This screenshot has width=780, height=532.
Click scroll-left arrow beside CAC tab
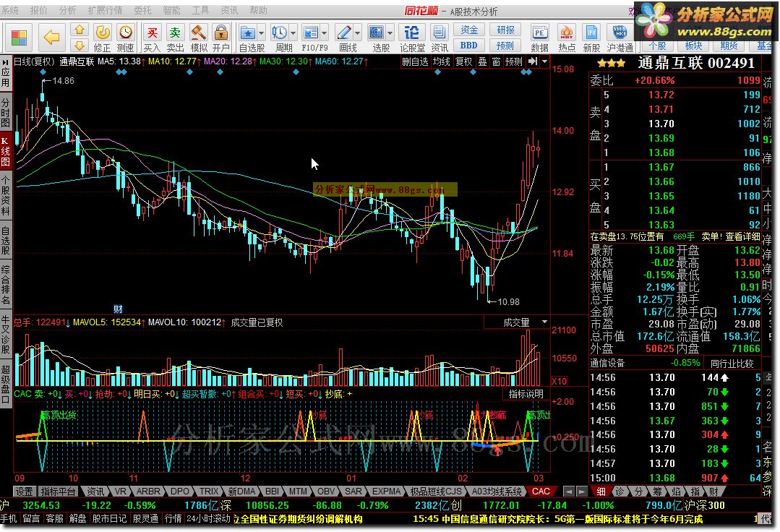pyautogui.click(x=569, y=492)
